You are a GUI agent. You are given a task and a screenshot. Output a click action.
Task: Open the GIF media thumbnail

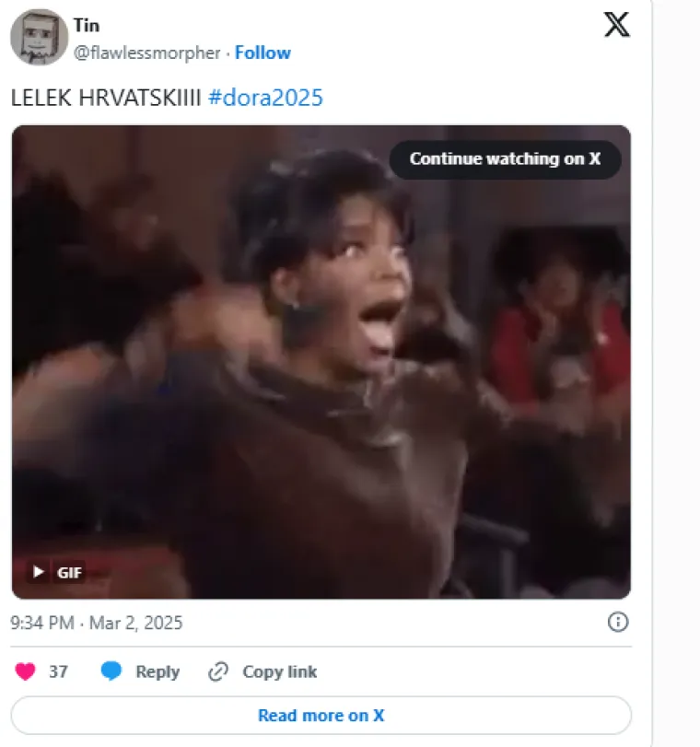tap(321, 362)
